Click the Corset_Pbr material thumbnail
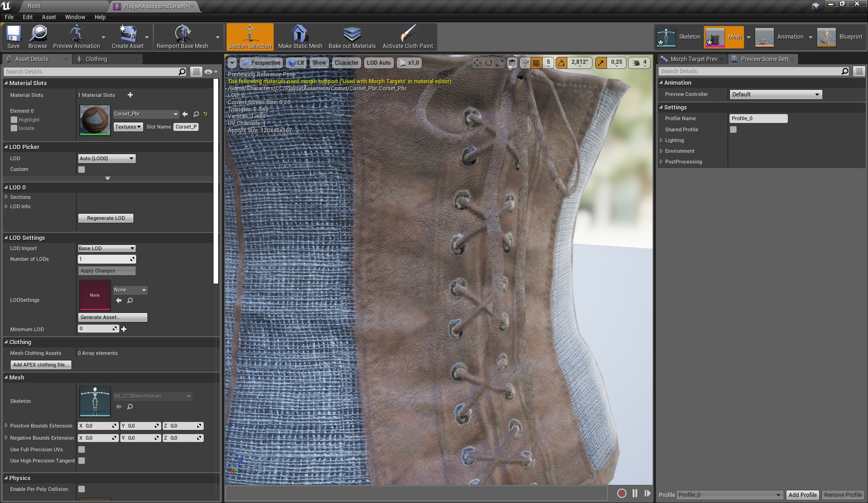This screenshot has width=868, height=503. (x=95, y=120)
